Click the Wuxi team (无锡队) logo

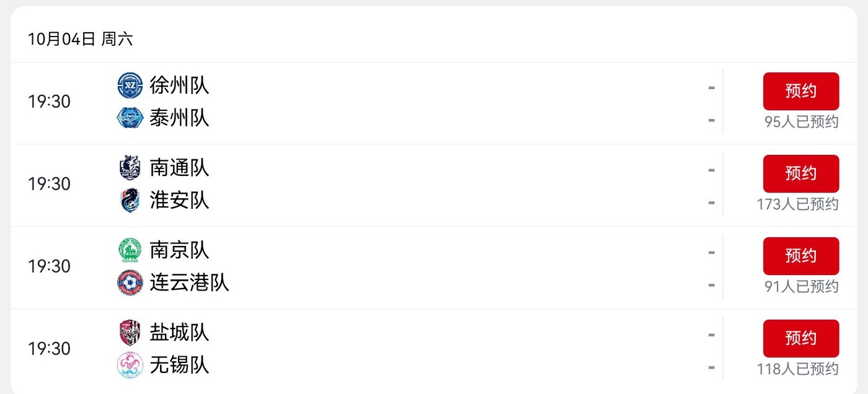pos(130,365)
